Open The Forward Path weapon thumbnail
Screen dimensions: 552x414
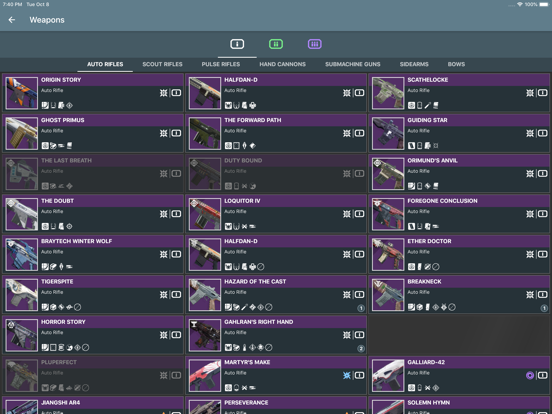pyautogui.click(x=205, y=133)
